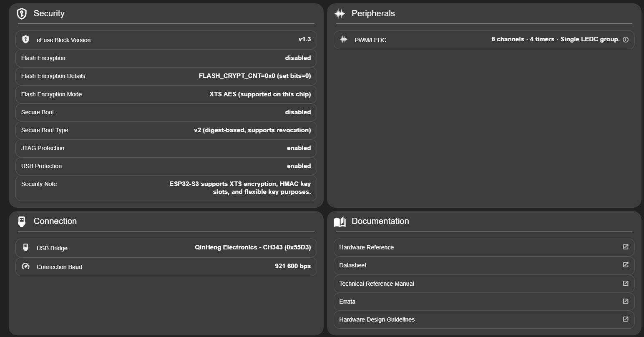Open the Technical Reference Manual link

click(x=377, y=284)
